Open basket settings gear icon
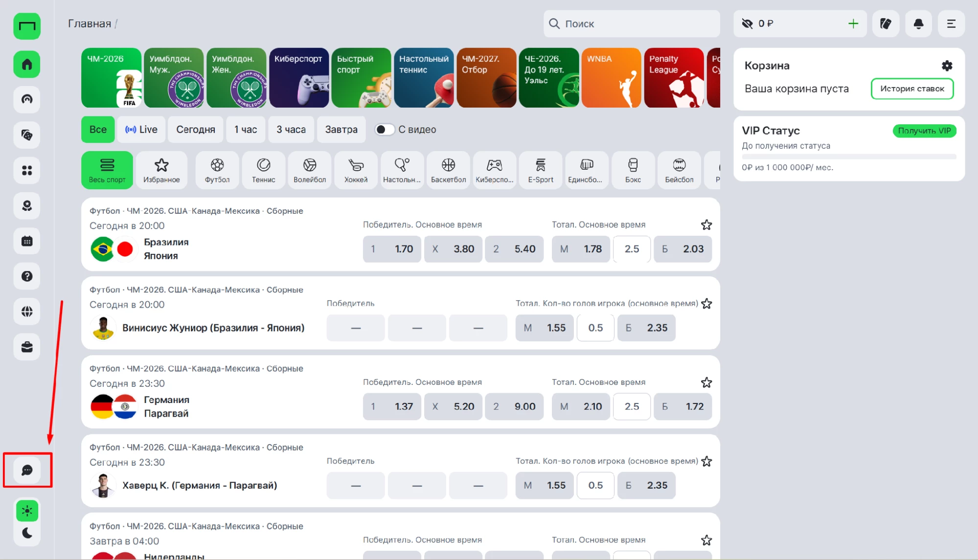 pyautogui.click(x=947, y=66)
